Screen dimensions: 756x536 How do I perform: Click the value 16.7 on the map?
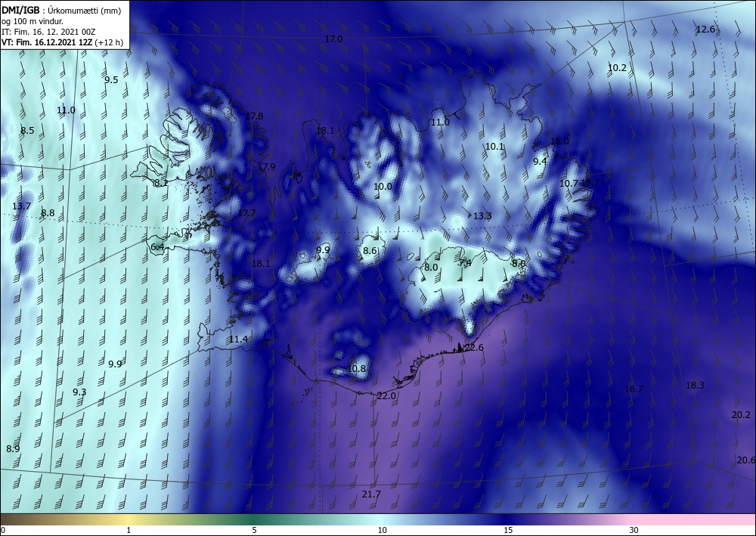pos(634,389)
